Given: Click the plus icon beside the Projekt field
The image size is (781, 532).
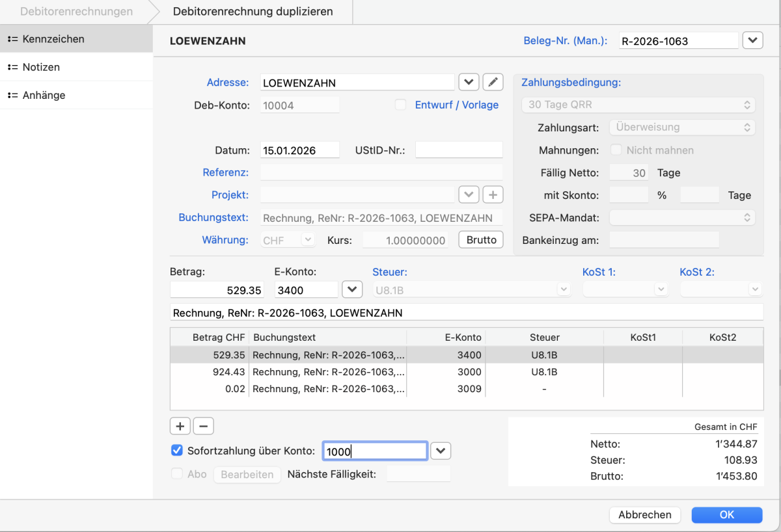Looking at the screenshot, I should tap(493, 194).
